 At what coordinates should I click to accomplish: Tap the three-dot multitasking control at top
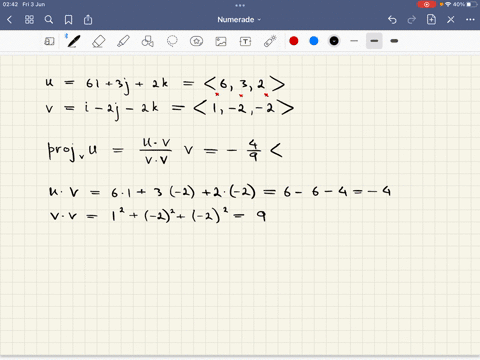point(240,5)
